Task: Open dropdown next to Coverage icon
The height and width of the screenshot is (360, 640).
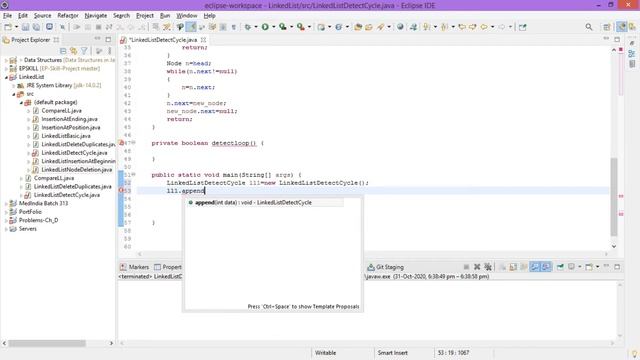Action: point(291,27)
